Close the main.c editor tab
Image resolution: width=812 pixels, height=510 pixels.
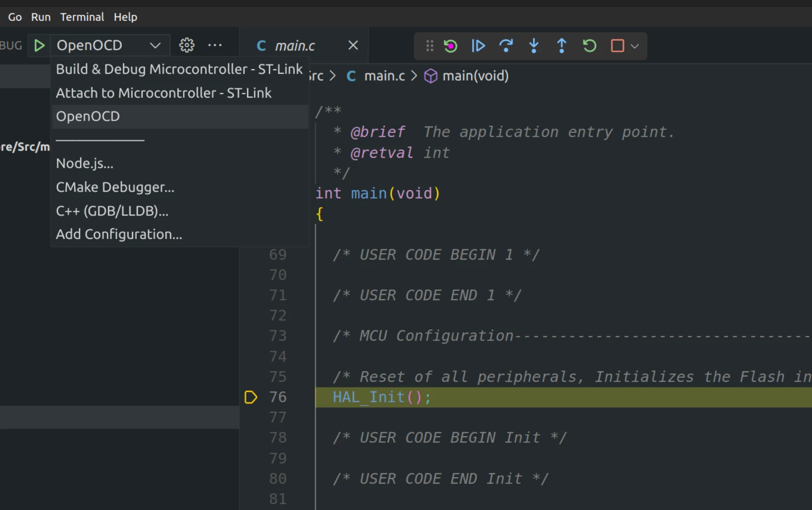[x=353, y=45]
